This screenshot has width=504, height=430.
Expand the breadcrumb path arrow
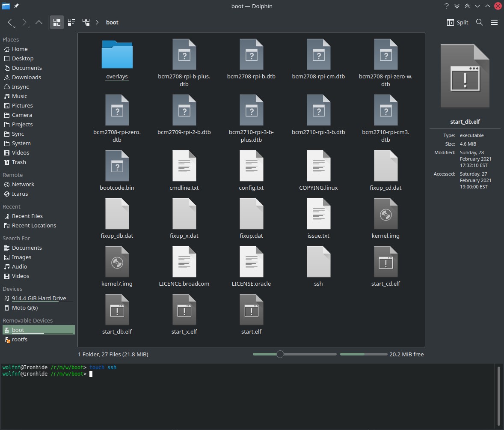(x=98, y=22)
